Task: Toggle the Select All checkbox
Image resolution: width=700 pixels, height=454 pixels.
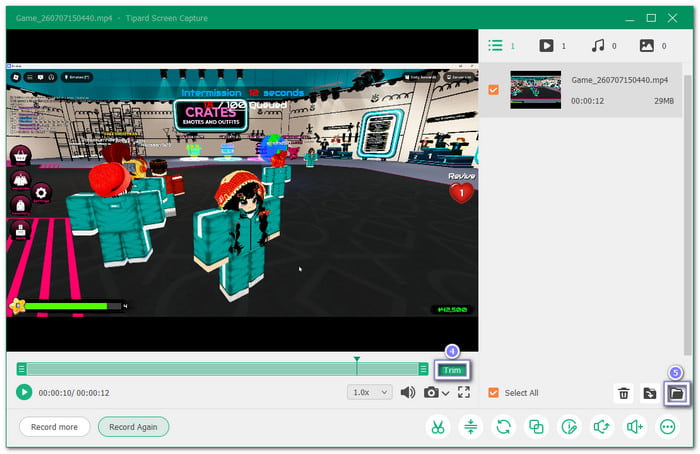Action: point(493,392)
